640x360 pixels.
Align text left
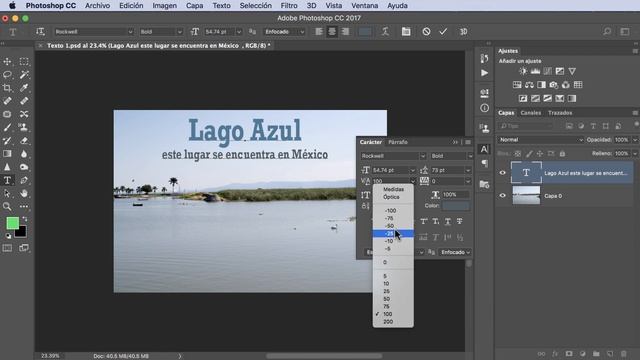(319, 31)
